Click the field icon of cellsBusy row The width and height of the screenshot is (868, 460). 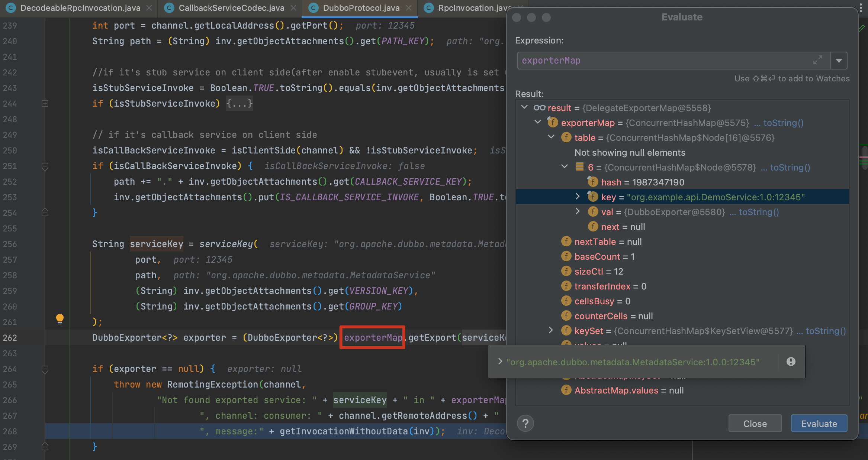(x=566, y=301)
